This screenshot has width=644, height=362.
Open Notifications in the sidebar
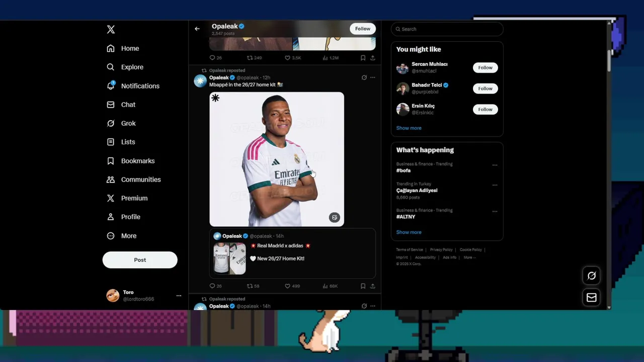(x=133, y=86)
